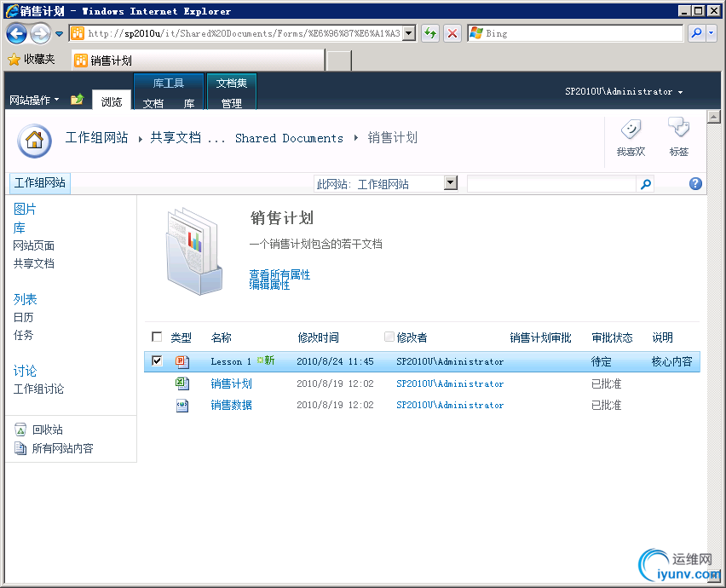Click the navigate-up folder icon in ribbon
The width and height of the screenshot is (726, 588).
pos(78,99)
